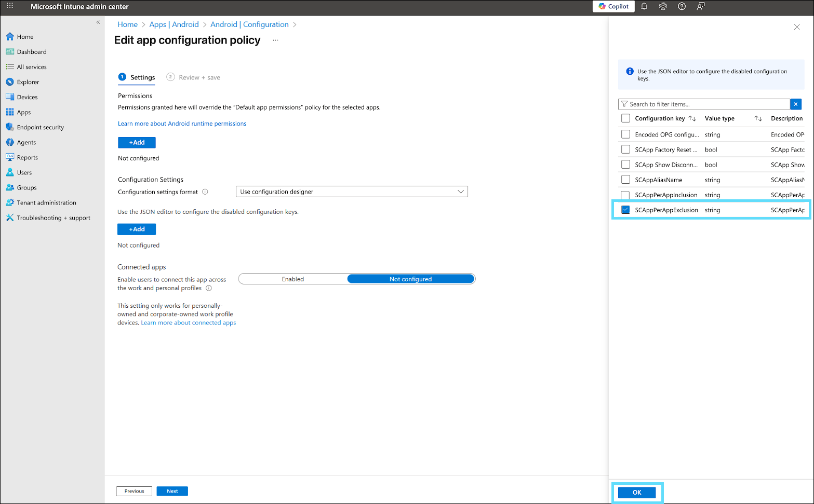
Task: Check the SCAppPerAppInclusion checkbox
Action: tap(625, 195)
